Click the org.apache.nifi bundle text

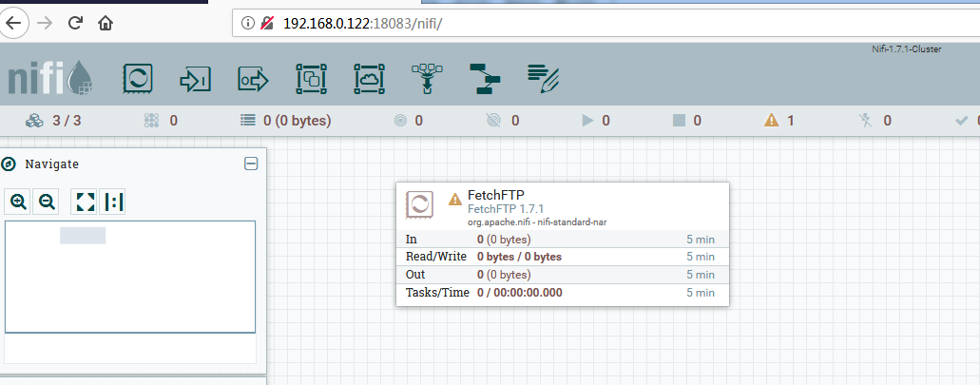pos(537,221)
